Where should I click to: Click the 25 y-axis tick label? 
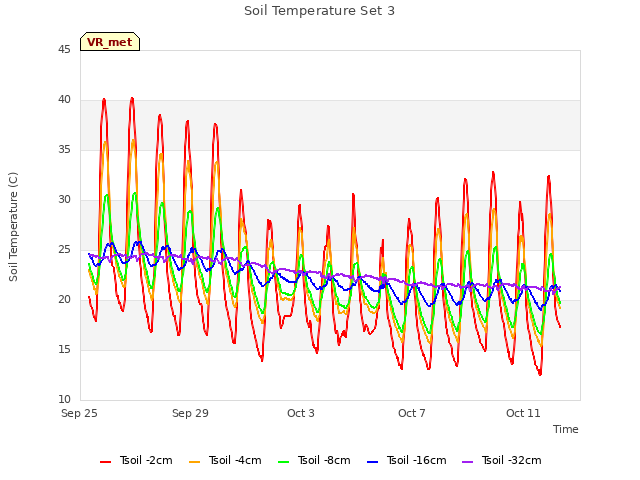pos(64,250)
